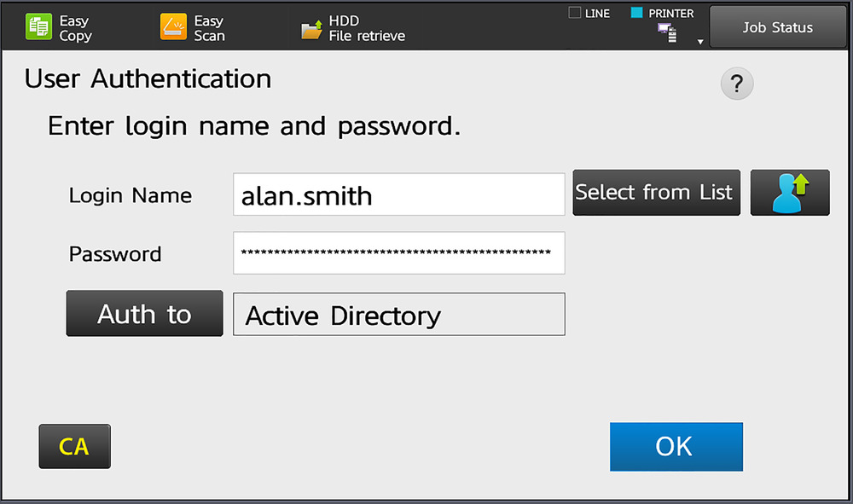Click the PRINTER indicator box

[x=636, y=13]
